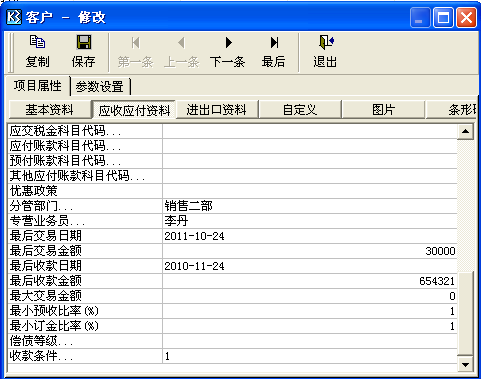Click the 应交税金科目代码... label
Image resolution: width=481 pixels, height=379 pixels.
tap(65, 131)
